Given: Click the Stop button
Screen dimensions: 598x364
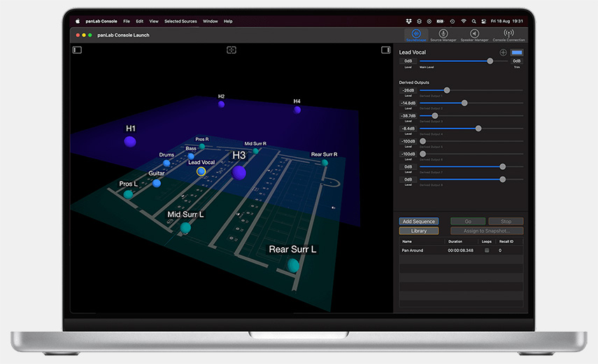Looking at the screenshot, I should (506, 221).
